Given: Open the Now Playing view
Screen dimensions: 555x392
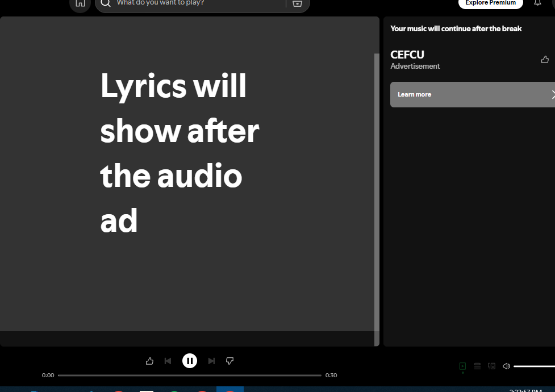Looking at the screenshot, I should coord(462,366).
